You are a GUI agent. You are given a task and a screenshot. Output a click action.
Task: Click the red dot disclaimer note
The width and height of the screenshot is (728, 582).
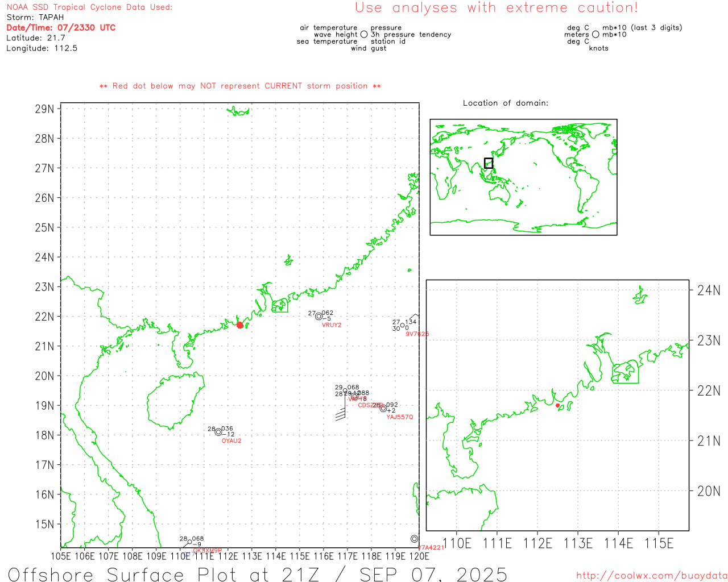[x=240, y=86]
